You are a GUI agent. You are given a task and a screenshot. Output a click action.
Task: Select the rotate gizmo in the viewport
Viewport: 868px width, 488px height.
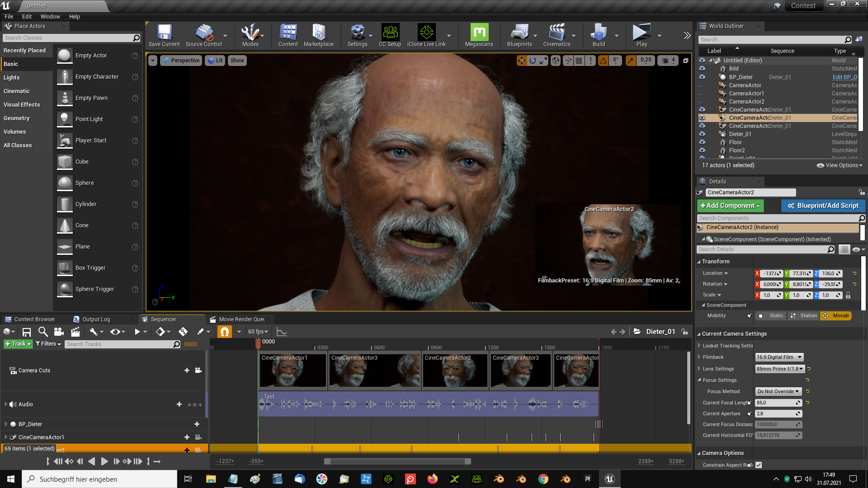pos(533,60)
